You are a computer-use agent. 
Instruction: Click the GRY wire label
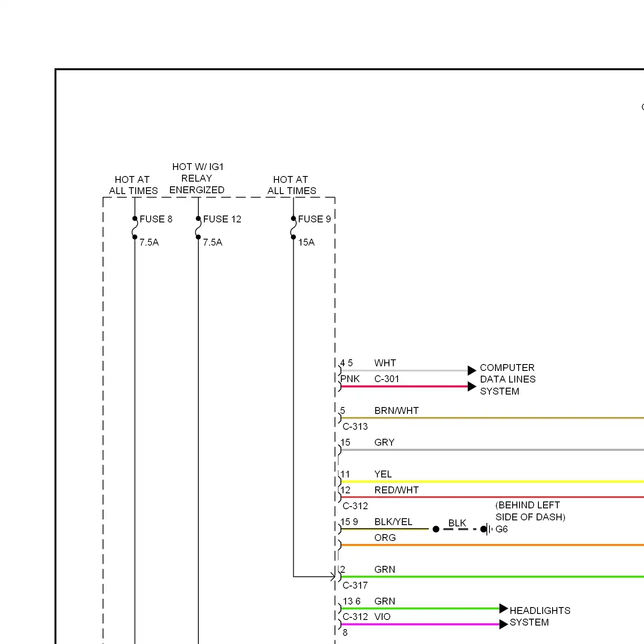[x=384, y=442]
